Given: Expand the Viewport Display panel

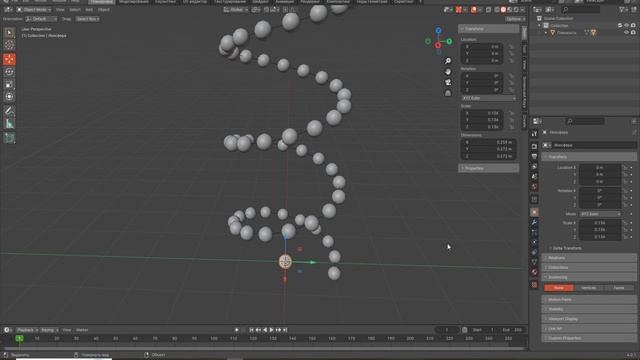Looking at the screenshot, I should coord(589,319).
